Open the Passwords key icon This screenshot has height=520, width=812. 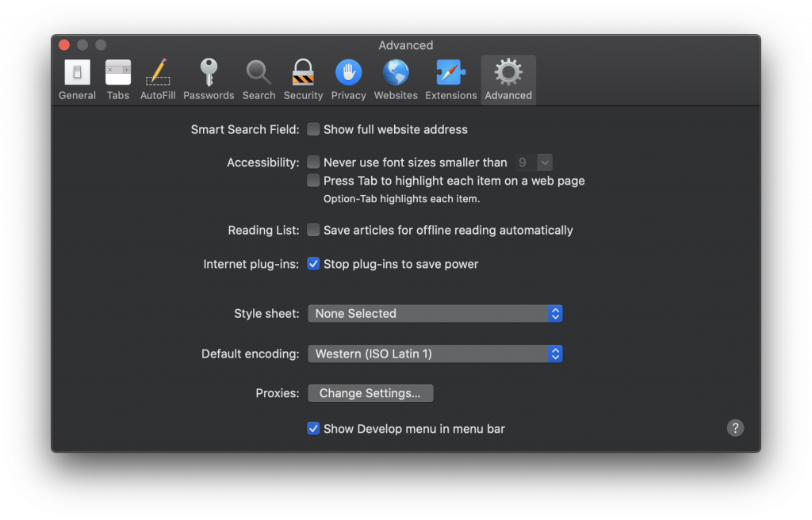[209, 74]
